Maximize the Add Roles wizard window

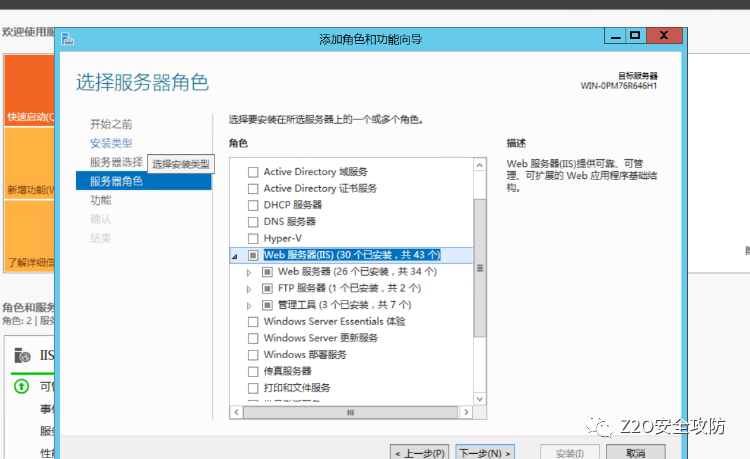click(635, 36)
